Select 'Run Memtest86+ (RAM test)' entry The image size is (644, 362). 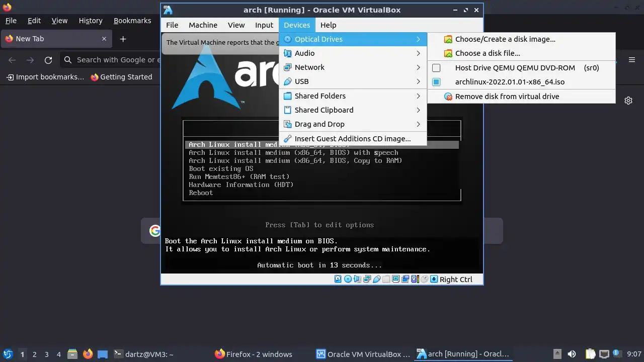point(239,177)
